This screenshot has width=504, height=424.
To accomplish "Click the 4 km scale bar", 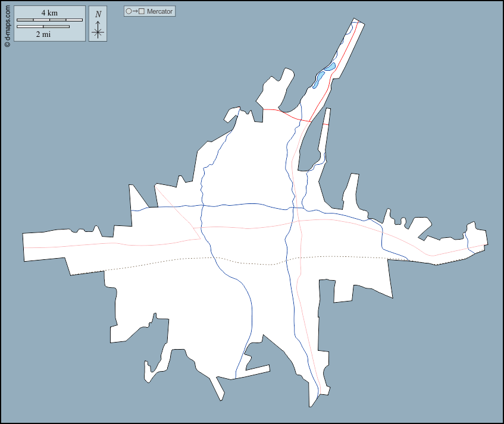I will click(49, 20).
